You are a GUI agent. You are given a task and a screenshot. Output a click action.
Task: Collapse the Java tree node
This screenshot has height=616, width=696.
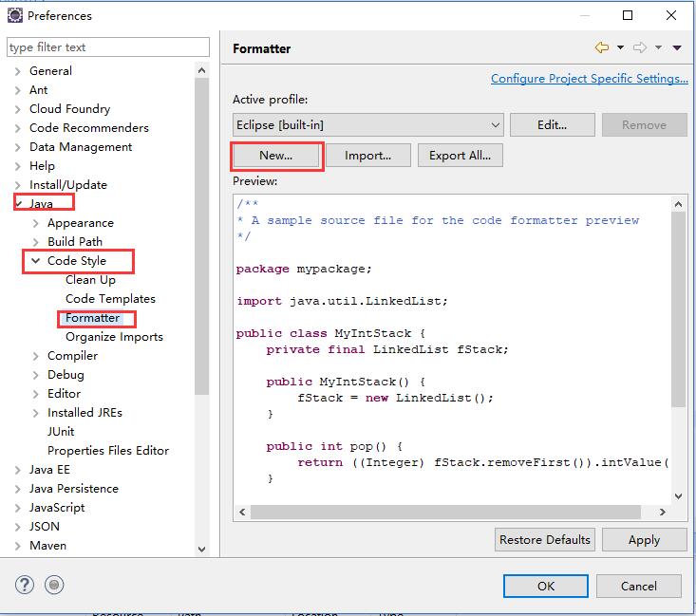click(x=19, y=204)
